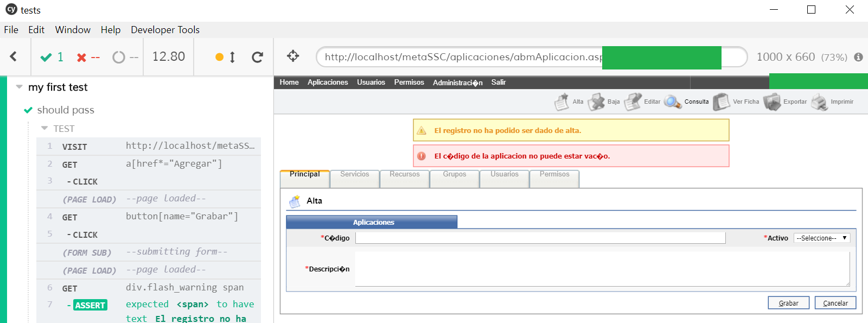The image size is (868, 323).
Task: Click the failed tests red X counter
Action: 88,57
